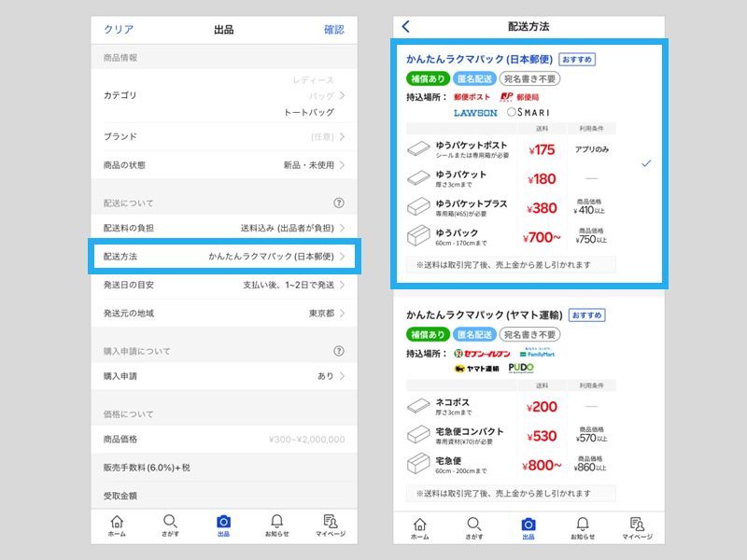This screenshot has width=747, height=560.
Task: Open the 購入申請 row chevron
Action: click(342, 376)
